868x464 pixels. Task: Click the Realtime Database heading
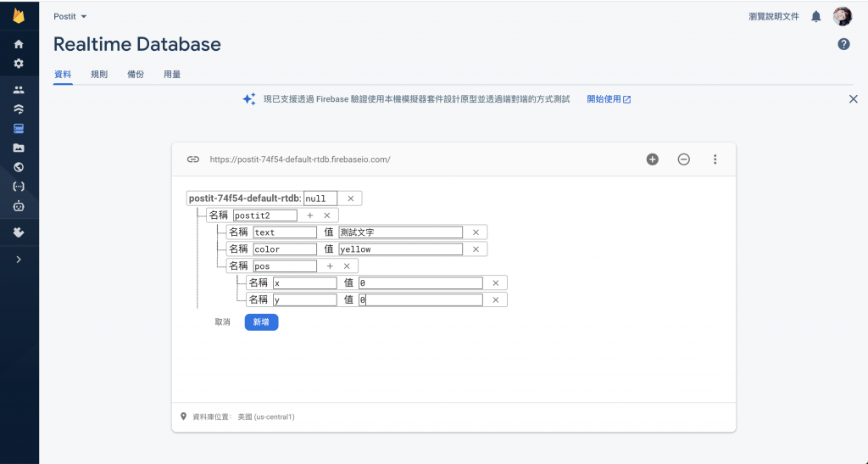click(136, 44)
